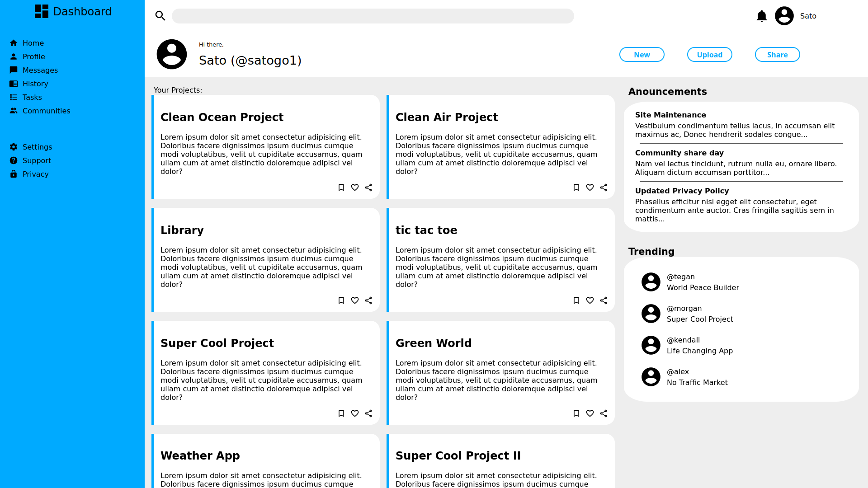This screenshot has width=868, height=488.
Task: Click the large profile picture
Action: pyautogui.click(x=172, y=54)
